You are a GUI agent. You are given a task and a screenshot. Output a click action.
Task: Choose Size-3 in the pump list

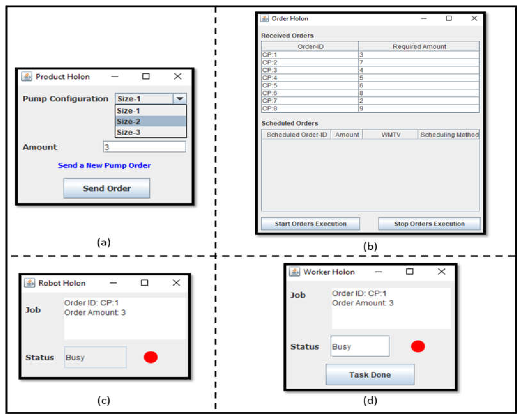coord(150,132)
